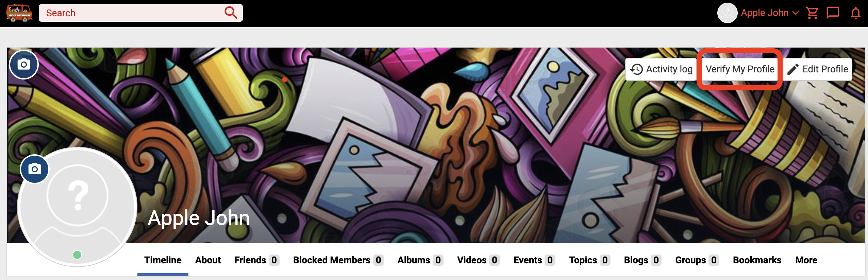Click the small avatar in header

pyautogui.click(x=727, y=13)
